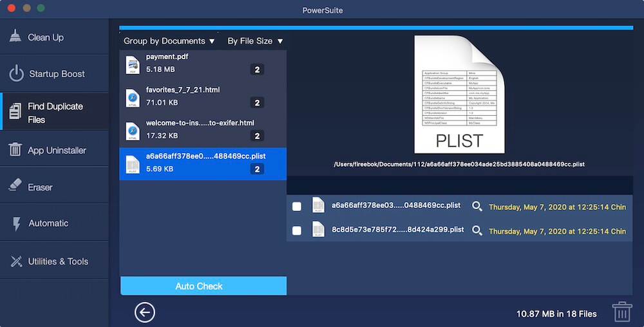Viewport: 644px width, 327px height.
Task: Click 8c8d5e73e785f72.....8d424a299.plist file name
Action: (397, 230)
